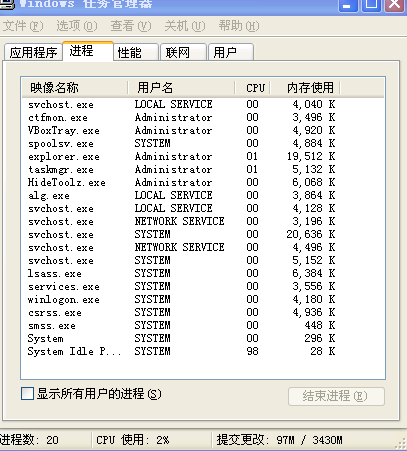Sort by the 映像名称 column header
The width and height of the screenshot is (407, 451).
tap(75, 88)
